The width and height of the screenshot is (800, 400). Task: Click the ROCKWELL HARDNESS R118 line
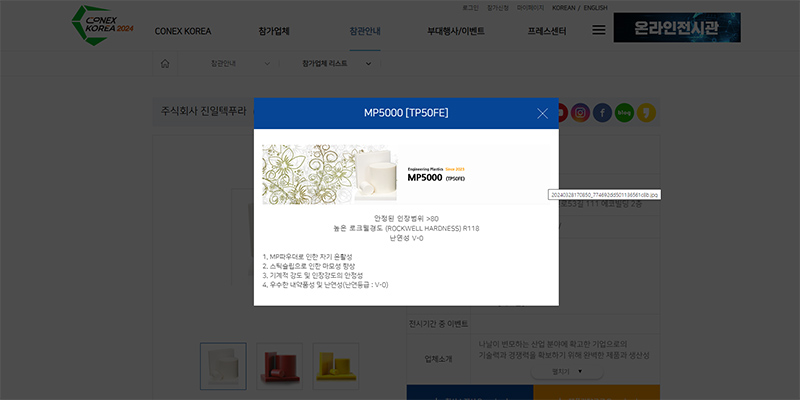click(406, 229)
